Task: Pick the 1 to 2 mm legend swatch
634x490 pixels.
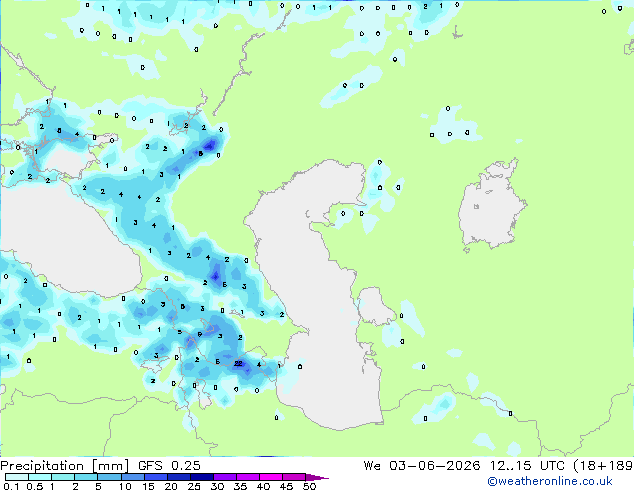Action: point(63,477)
